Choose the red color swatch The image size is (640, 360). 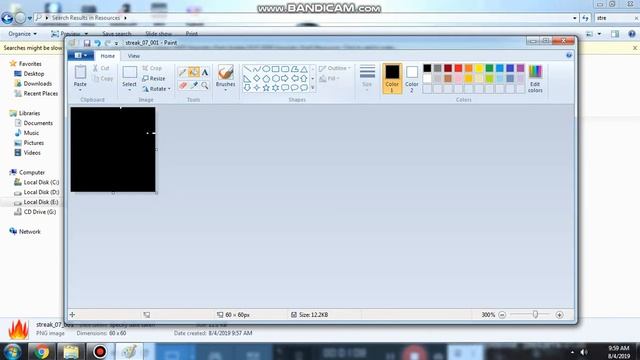pyautogui.click(x=458, y=68)
